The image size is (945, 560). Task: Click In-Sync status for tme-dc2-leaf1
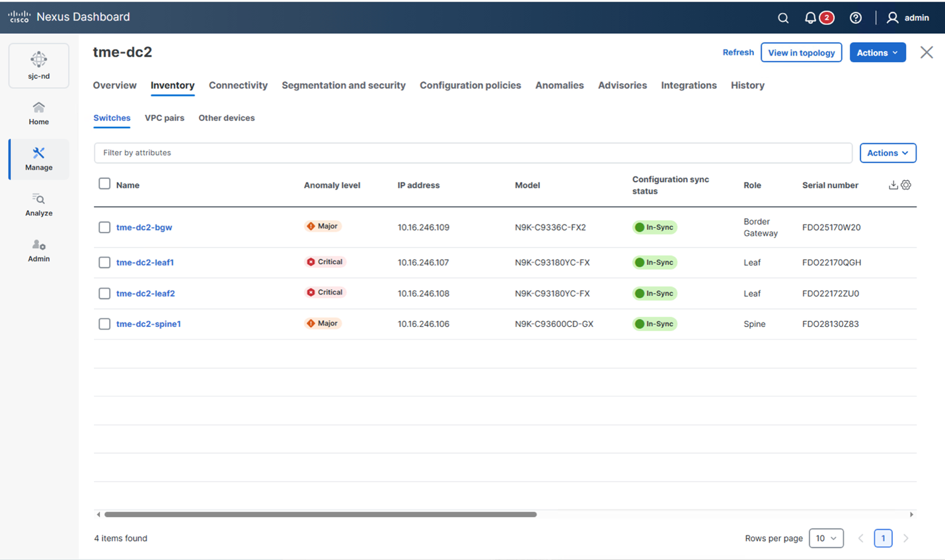tap(654, 262)
